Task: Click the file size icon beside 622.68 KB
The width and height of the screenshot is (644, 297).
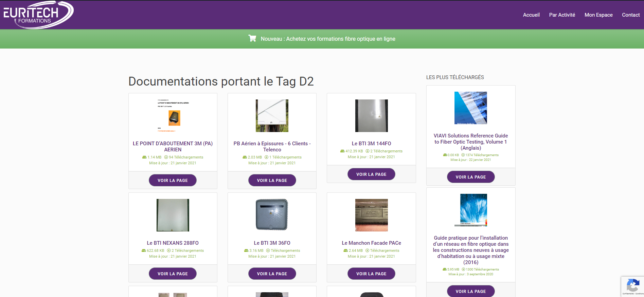Action: (x=144, y=250)
